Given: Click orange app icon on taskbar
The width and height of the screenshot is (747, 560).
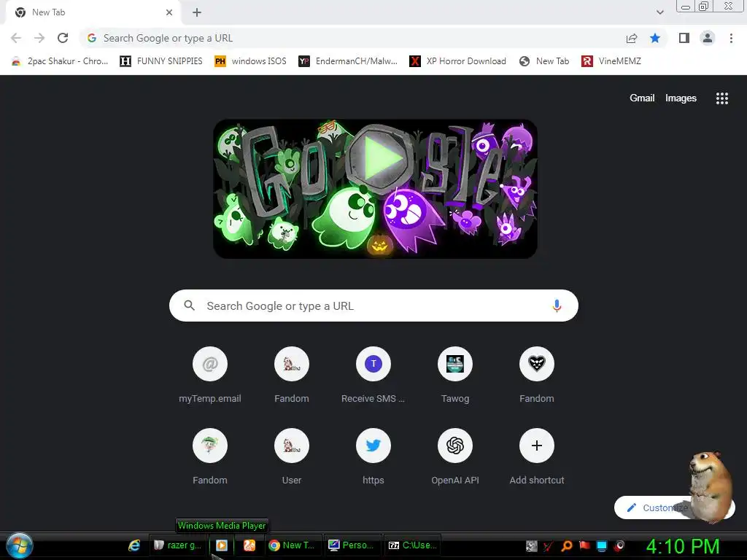Looking at the screenshot, I should [249, 545].
